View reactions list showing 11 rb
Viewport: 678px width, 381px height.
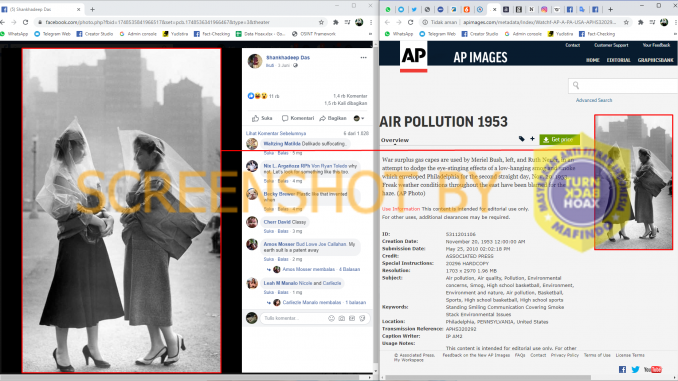pos(263,96)
